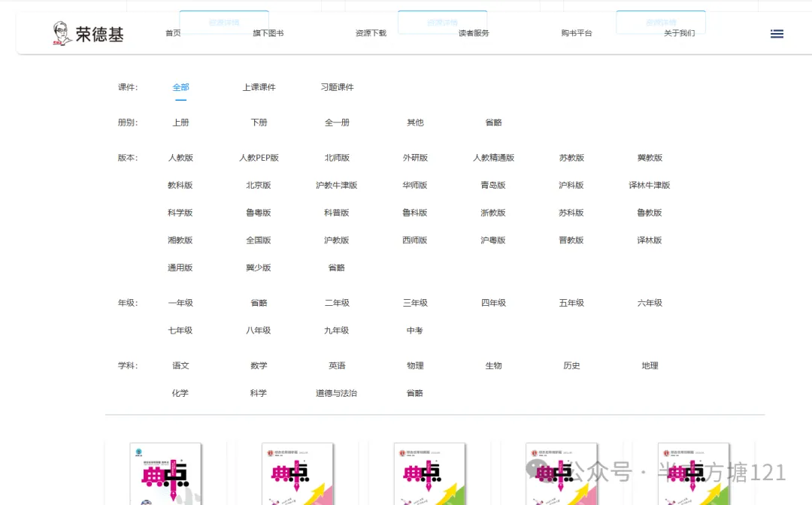Choose 译林版 edition
812x505 pixels.
click(x=650, y=240)
